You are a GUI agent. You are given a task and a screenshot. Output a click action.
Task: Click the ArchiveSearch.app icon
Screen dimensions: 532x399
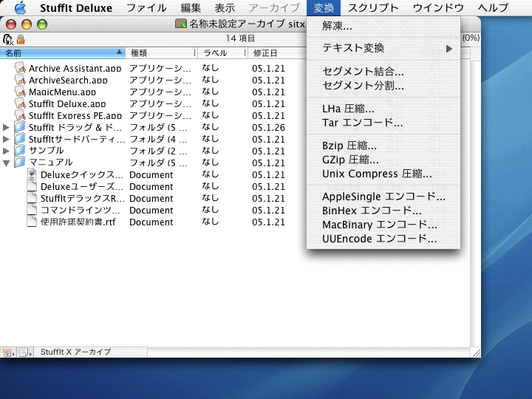pos(21,80)
